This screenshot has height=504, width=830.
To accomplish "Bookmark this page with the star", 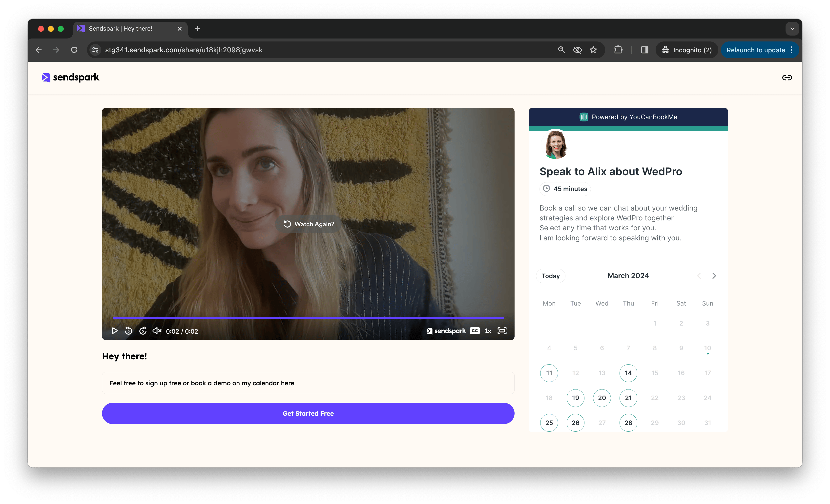I will tap(593, 50).
